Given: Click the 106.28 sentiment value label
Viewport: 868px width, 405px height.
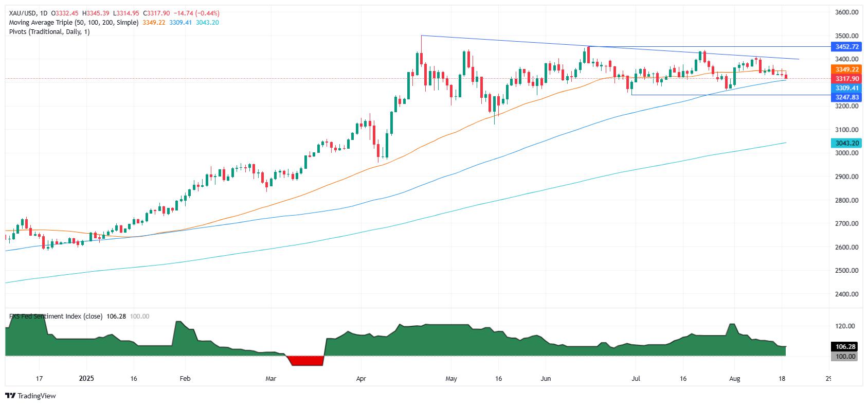Looking at the screenshot, I should (845, 347).
